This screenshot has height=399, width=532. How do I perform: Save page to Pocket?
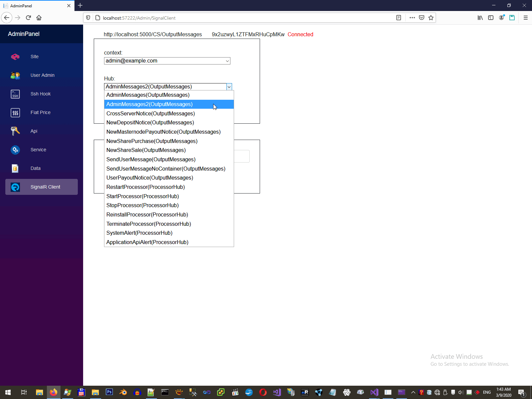pos(422,18)
